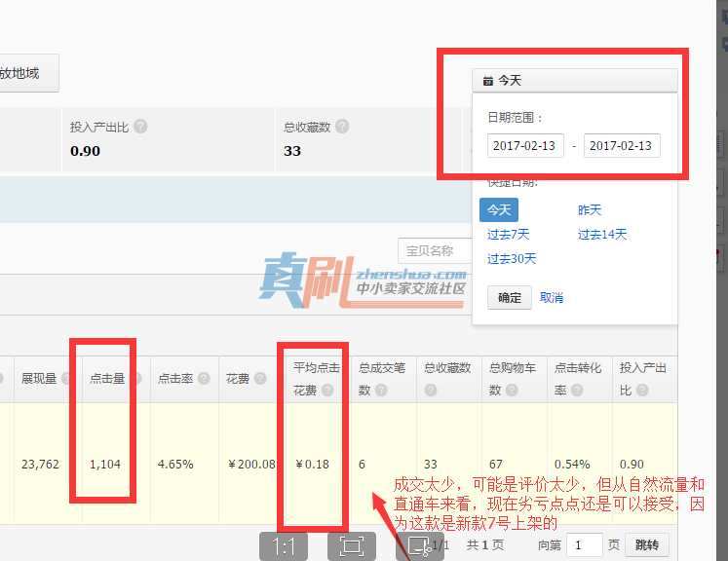Choose the 过去14天 quick date link
This screenshot has width=728, height=561.
(x=602, y=235)
